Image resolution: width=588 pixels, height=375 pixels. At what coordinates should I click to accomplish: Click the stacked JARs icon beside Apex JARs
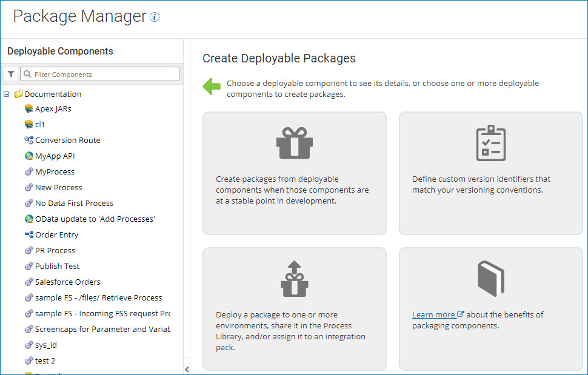28,108
